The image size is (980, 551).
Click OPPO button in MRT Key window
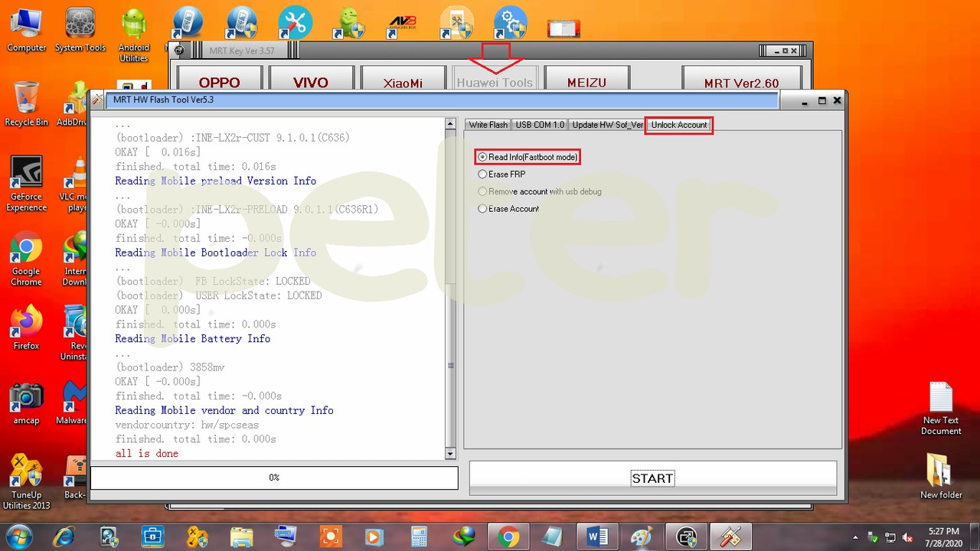point(220,82)
